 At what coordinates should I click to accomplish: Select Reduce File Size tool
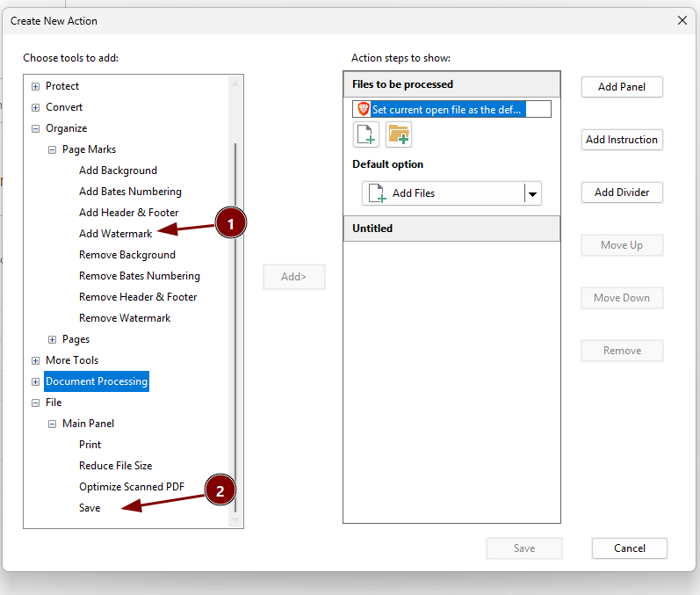coord(116,466)
